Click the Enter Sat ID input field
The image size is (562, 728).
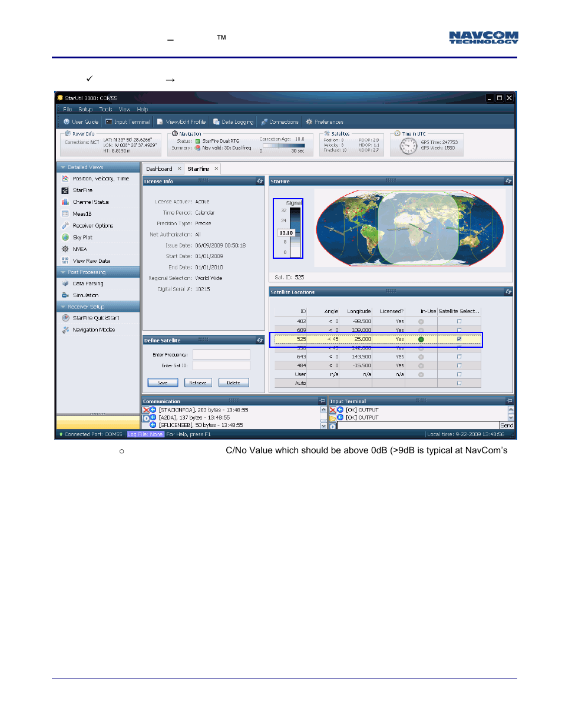click(x=222, y=365)
